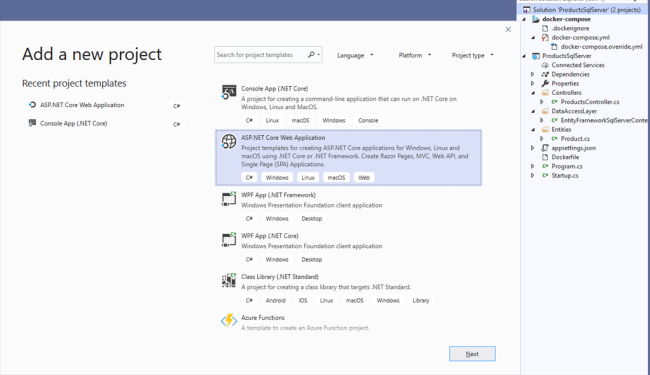
Task: Select Class Library (.NET Standard) template title
Action: click(x=280, y=277)
